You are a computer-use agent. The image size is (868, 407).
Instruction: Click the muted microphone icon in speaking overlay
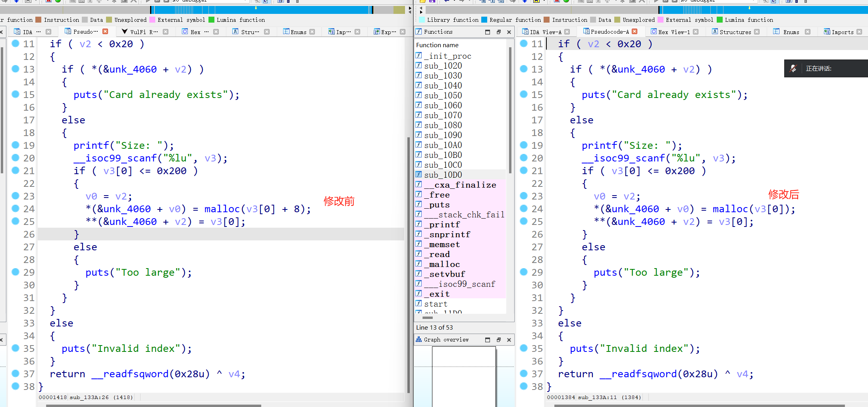793,68
